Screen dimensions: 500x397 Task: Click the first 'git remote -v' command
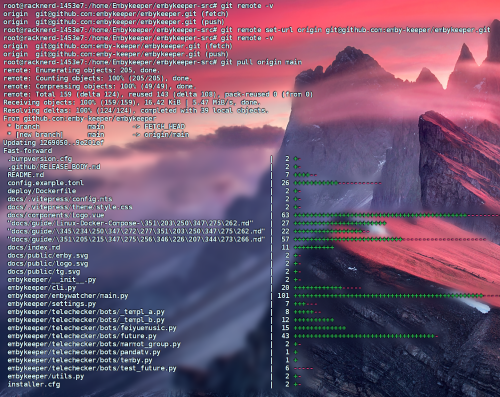[247, 6]
